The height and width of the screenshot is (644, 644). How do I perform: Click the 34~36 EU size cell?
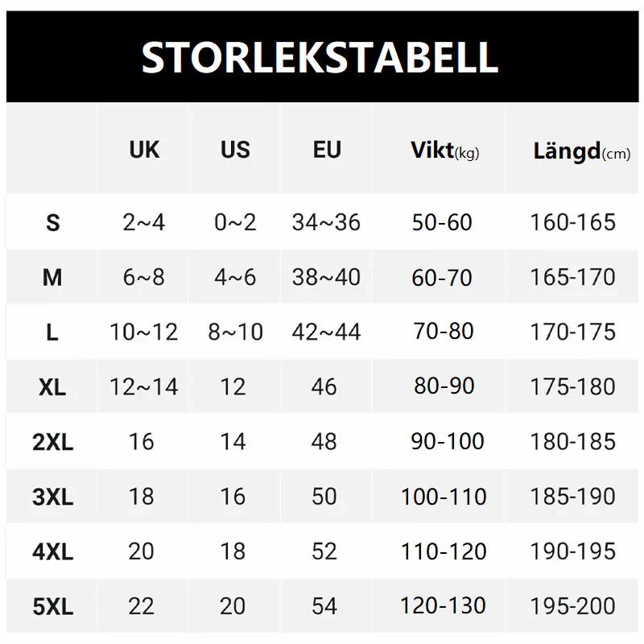pyautogui.click(x=326, y=222)
